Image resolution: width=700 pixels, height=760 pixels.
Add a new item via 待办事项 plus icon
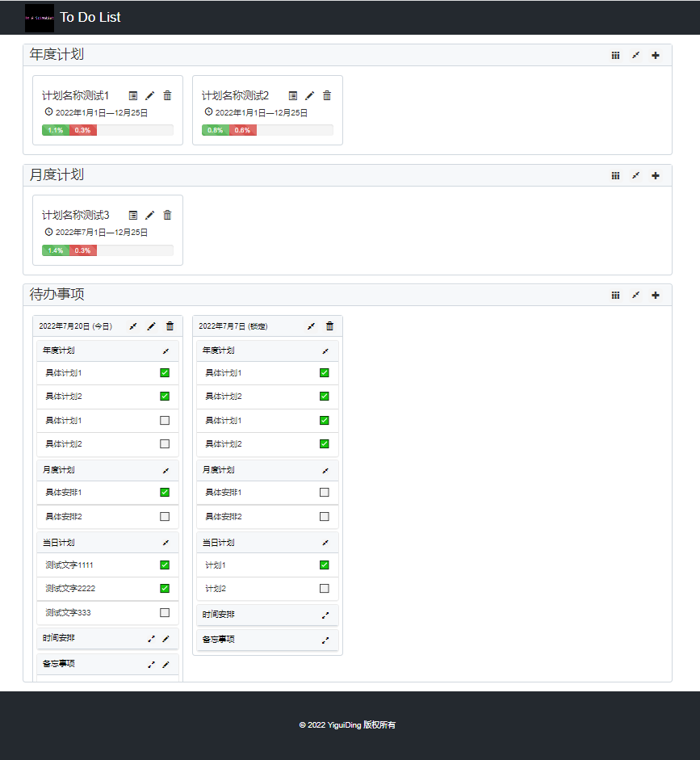click(x=656, y=295)
